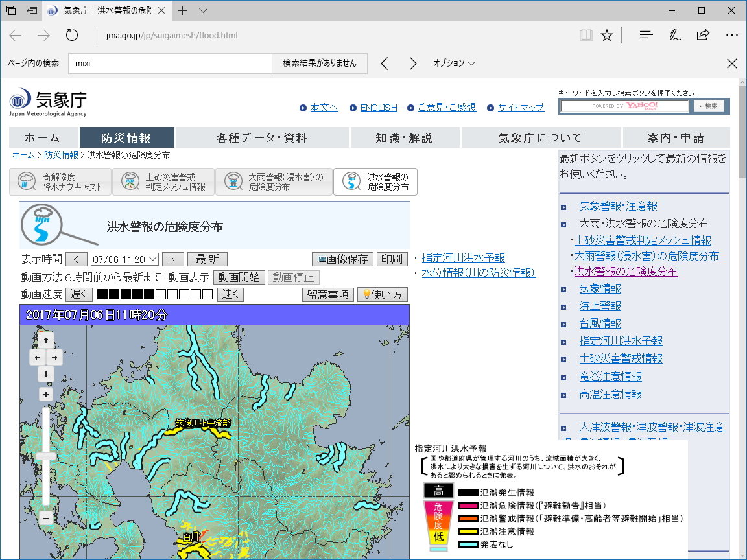Open the 07/06 11:20 time dropdown
The height and width of the screenshot is (560, 747).
click(x=124, y=259)
